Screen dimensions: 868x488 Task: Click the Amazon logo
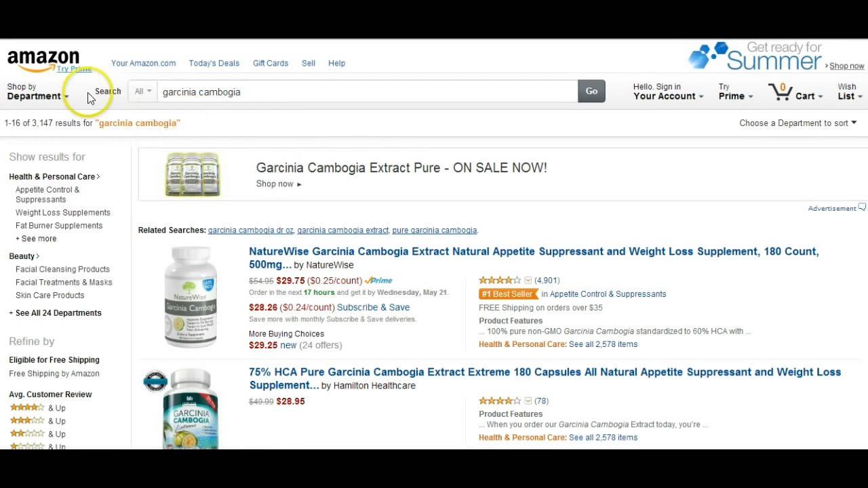coord(43,60)
